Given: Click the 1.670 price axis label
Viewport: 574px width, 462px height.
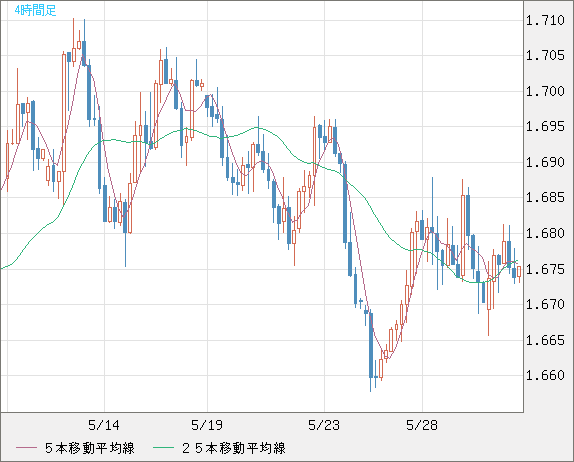Looking at the screenshot, I should [x=545, y=304].
